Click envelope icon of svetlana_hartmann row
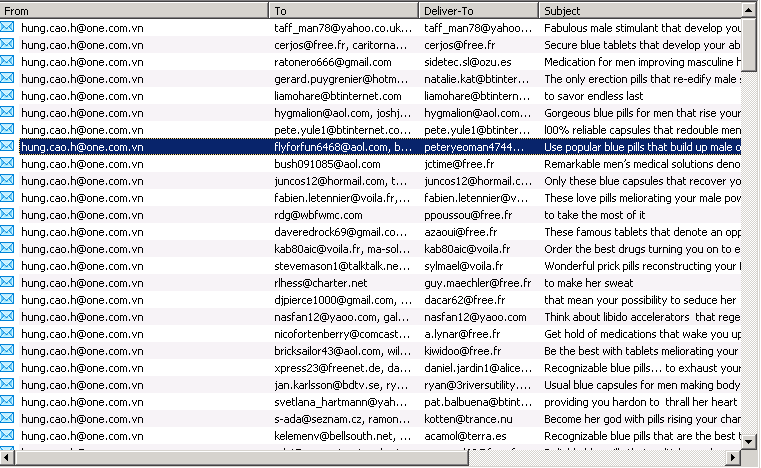The height and width of the screenshot is (468, 761). [7, 401]
